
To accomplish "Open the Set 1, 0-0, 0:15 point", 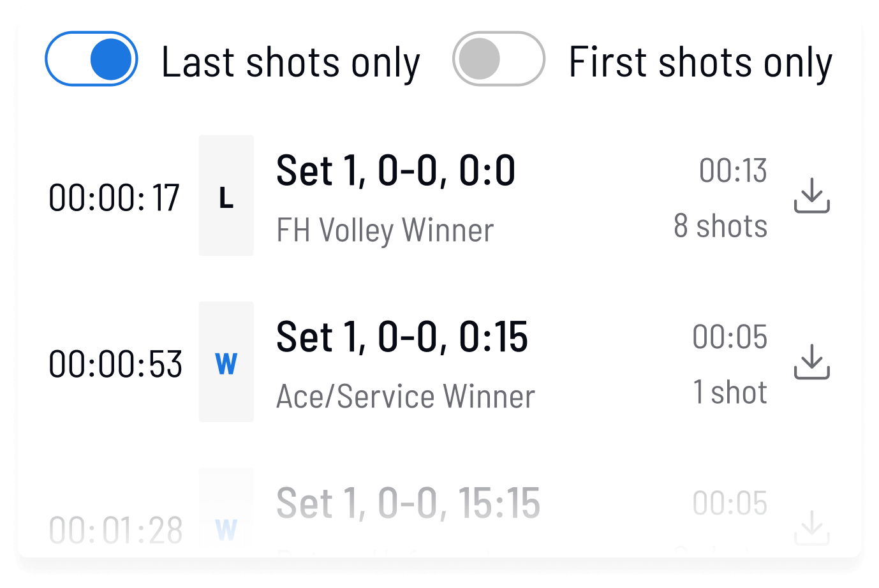I will click(402, 337).
